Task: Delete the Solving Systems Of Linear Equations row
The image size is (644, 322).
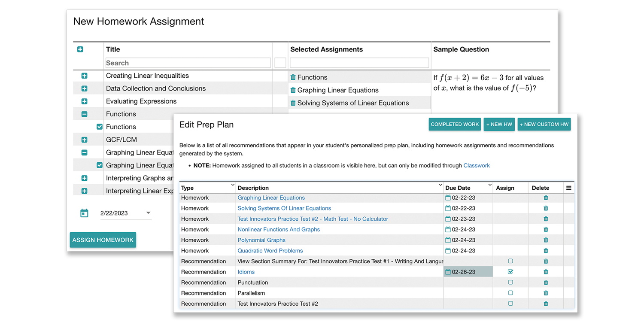Action: (546, 208)
